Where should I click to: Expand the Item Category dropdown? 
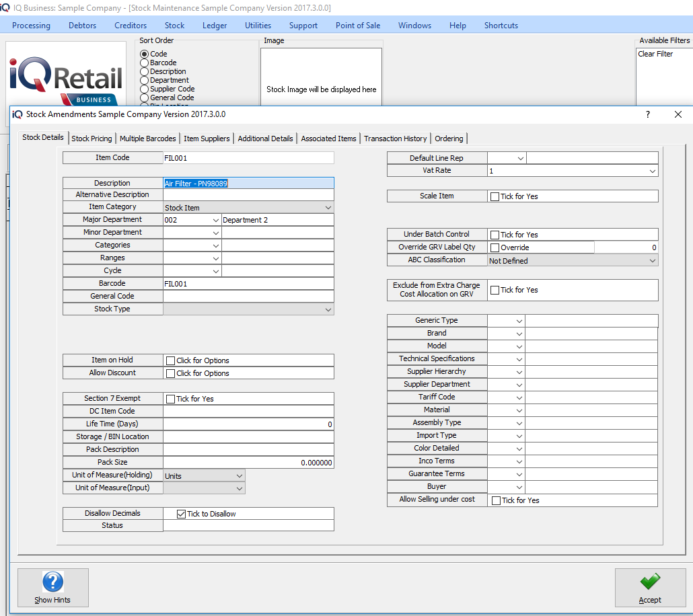click(x=328, y=208)
